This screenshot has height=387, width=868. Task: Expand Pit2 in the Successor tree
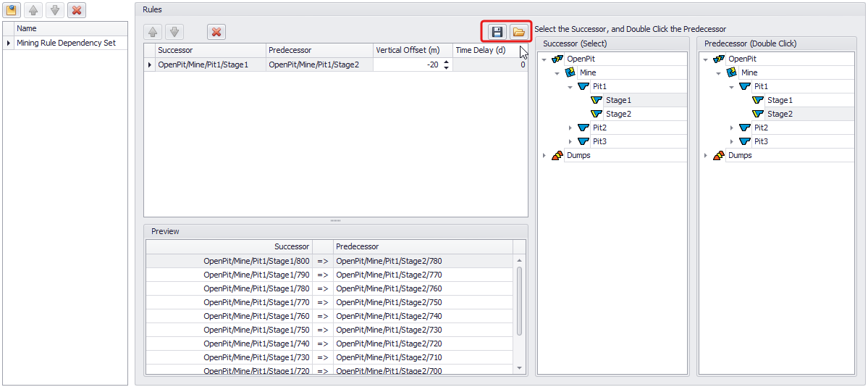570,128
